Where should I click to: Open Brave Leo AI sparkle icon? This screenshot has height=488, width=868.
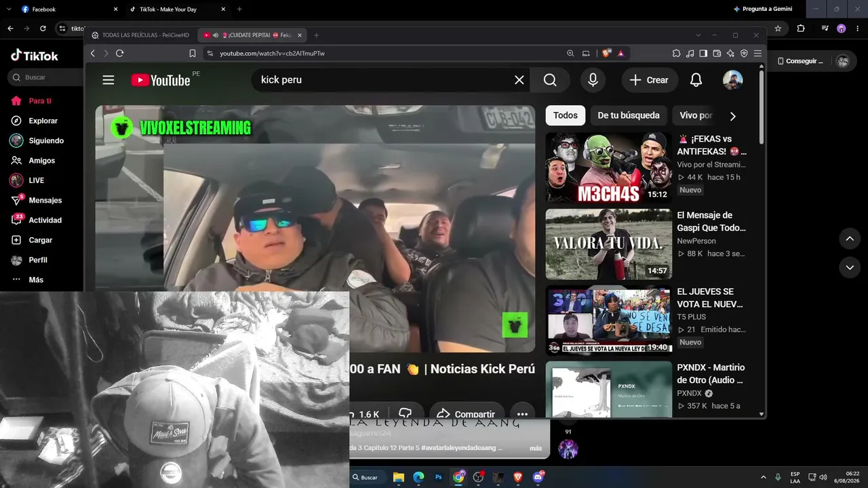(x=730, y=53)
